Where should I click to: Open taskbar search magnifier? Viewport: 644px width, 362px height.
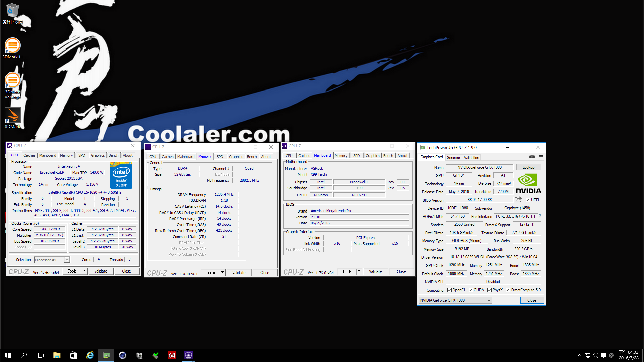[24, 355]
